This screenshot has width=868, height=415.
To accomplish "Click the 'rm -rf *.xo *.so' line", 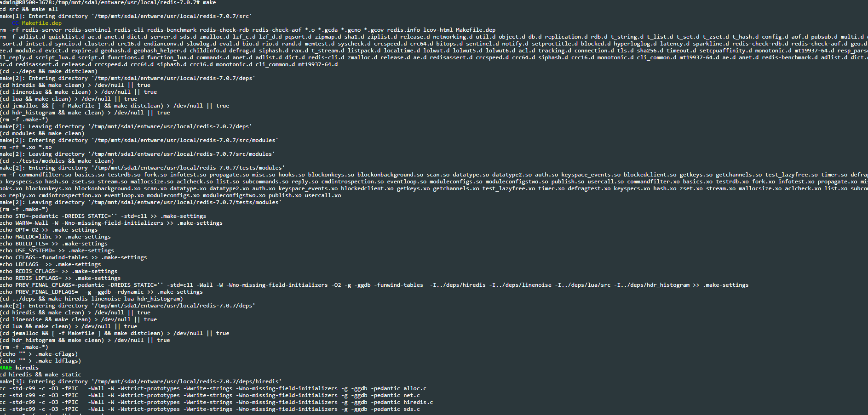I will 26,147.
